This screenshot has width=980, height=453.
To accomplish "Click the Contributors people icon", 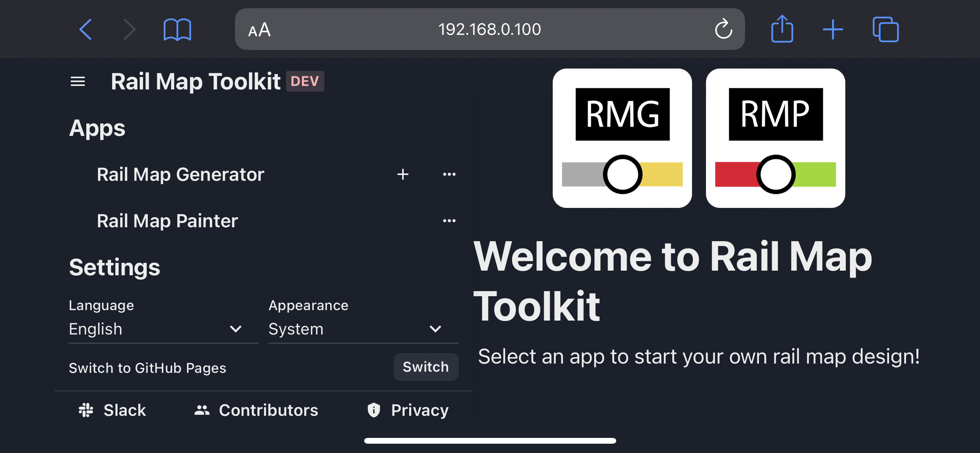I will coord(201,410).
